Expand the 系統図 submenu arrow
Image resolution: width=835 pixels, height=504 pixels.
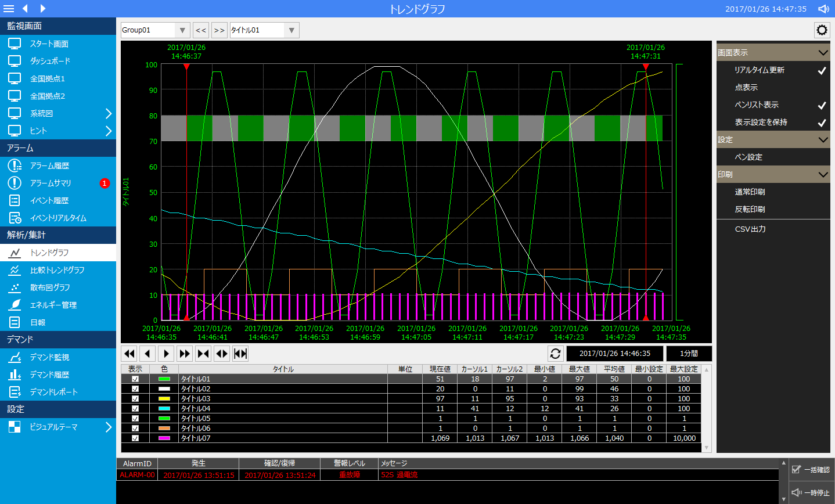click(108, 114)
